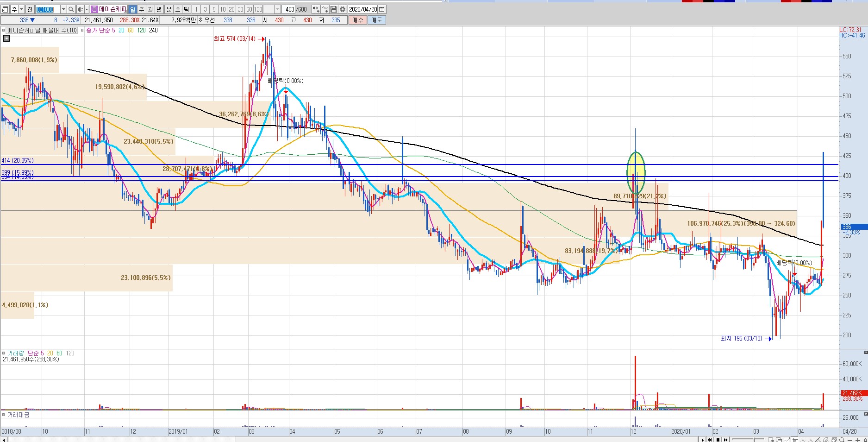Set interval to 3
Screen dimensions: 868x442
point(205,9)
